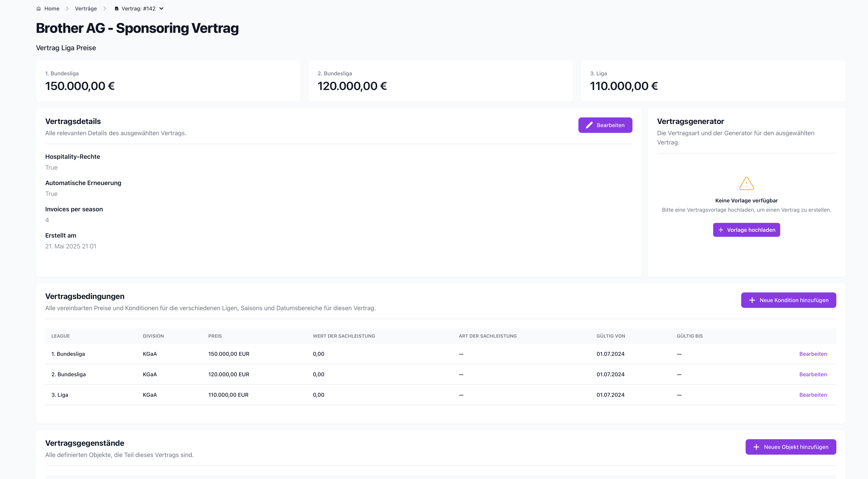The height and width of the screenshot is (479, 868).
Task: Click plus icon on Vorlage hochladen
Action: 721,230
